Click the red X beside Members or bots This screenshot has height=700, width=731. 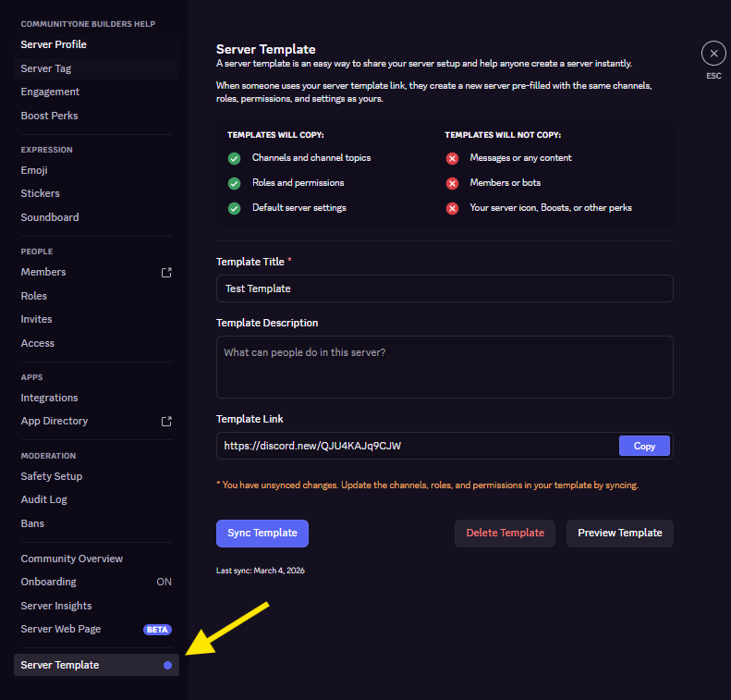[x=452, y=183]
